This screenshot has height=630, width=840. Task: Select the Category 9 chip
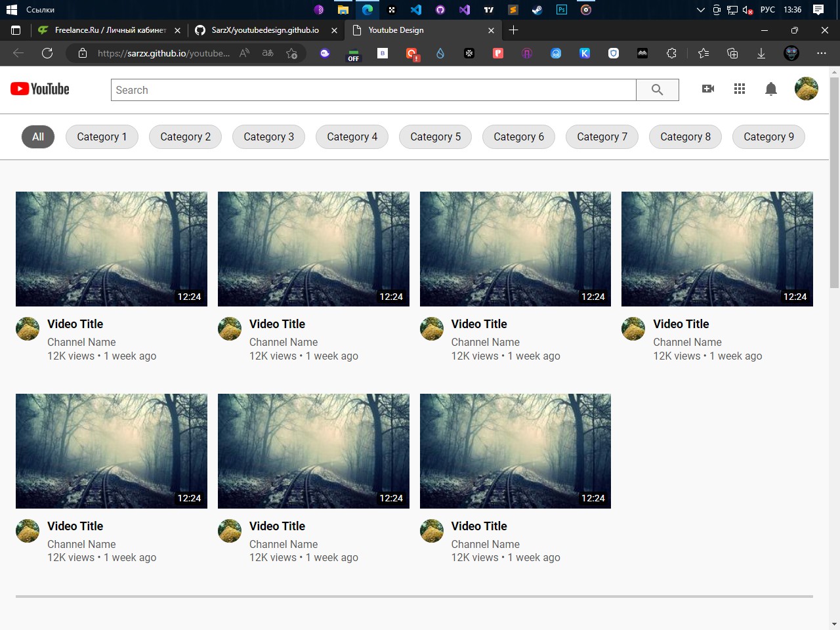pyautogui.click(x=768, y=136)
